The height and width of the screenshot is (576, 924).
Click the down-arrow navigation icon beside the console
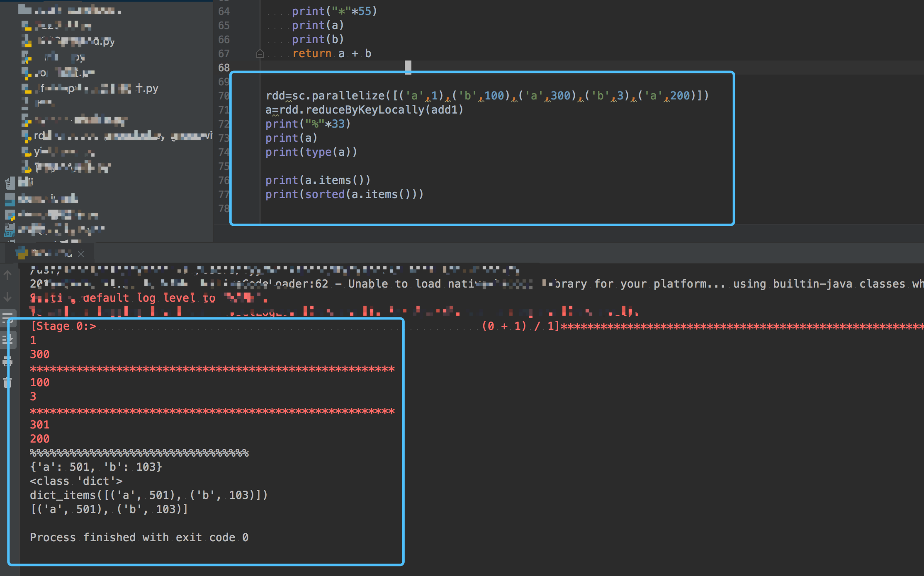pos(7,297)
